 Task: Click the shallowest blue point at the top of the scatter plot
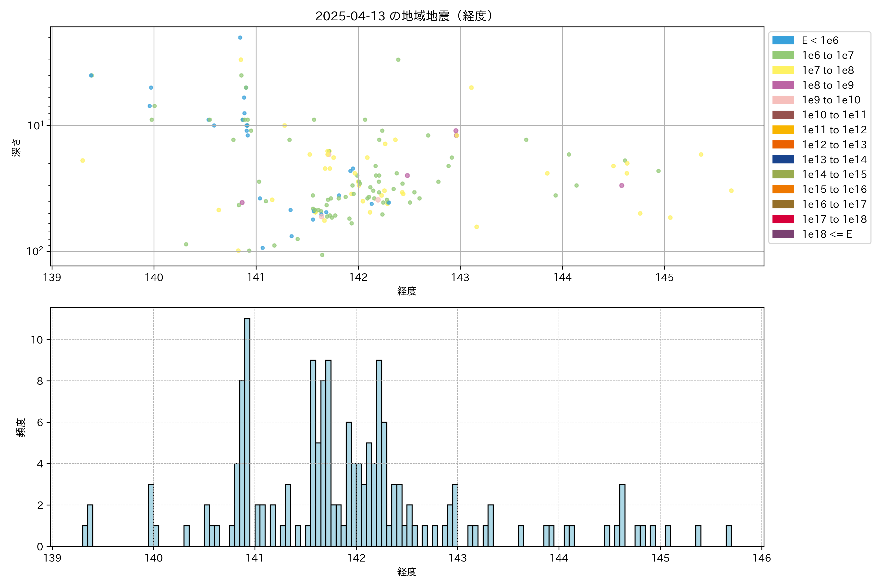pos(240,37)
